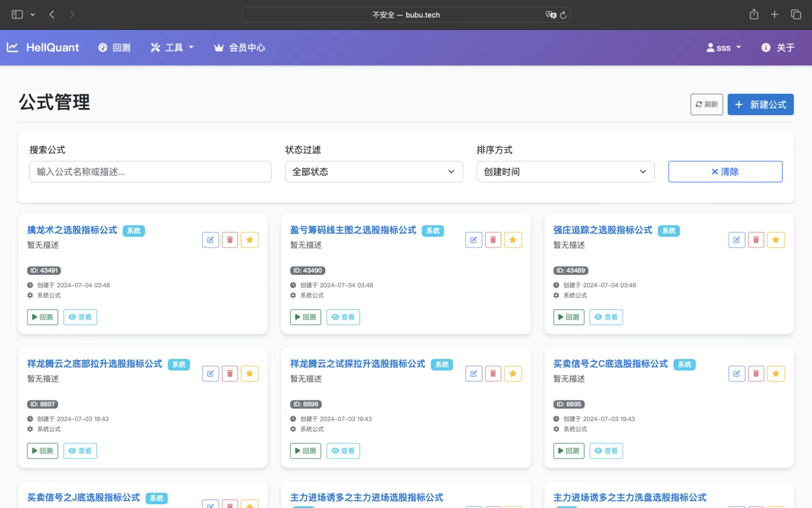
Task: Open 回测 from the top navigation
Action: coord(114,47)
